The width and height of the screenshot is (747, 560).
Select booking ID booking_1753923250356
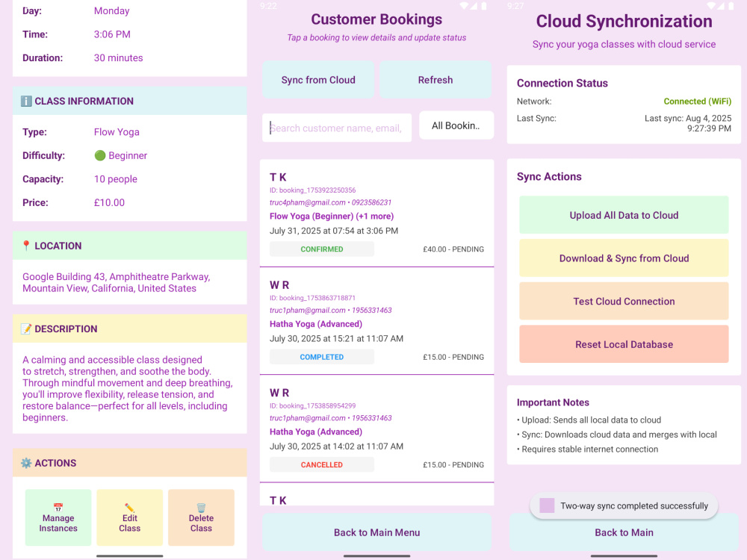(312, 190)
